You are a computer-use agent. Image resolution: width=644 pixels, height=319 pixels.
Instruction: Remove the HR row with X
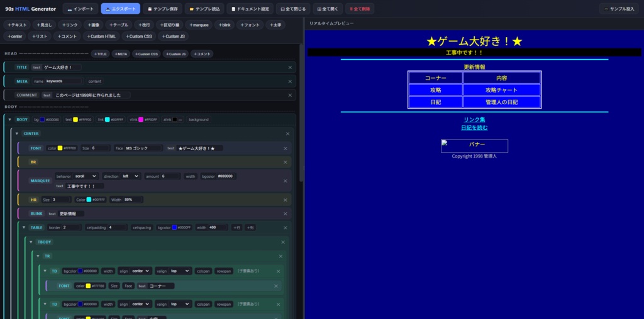pos(286,200)
